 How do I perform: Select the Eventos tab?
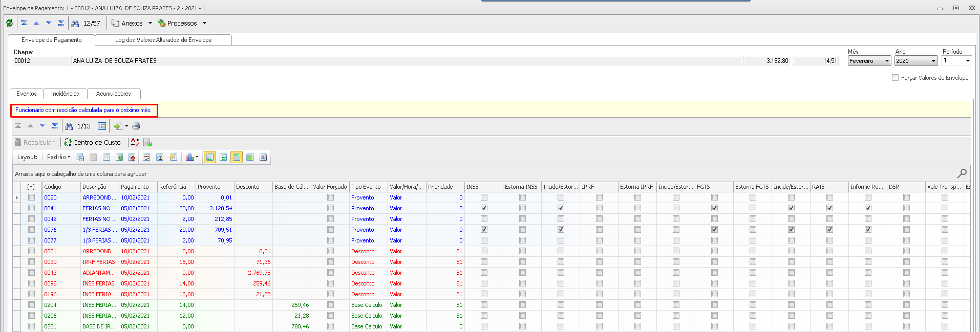(x=27, y=94)
